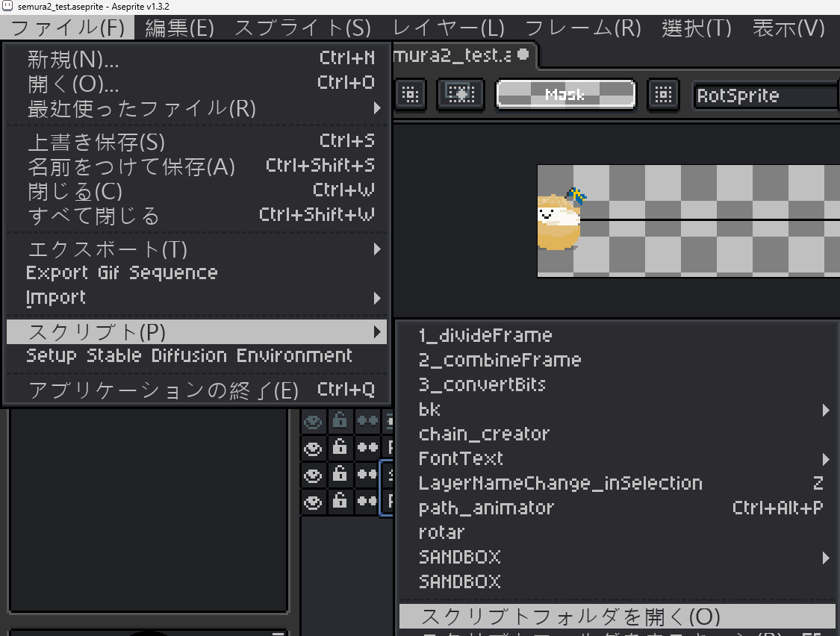Run the 2_combineFrame script
840x636 pixels.
(617, 361)
